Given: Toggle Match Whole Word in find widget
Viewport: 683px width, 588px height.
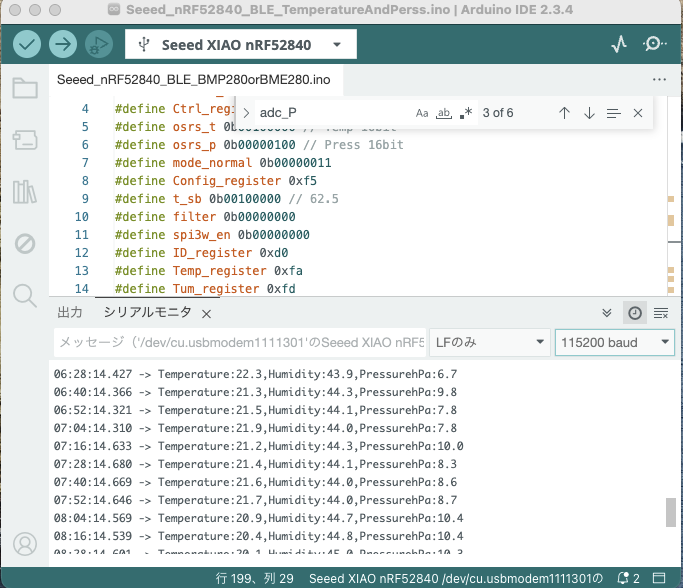Looking at the screenshot, I should tap(444, 113).
